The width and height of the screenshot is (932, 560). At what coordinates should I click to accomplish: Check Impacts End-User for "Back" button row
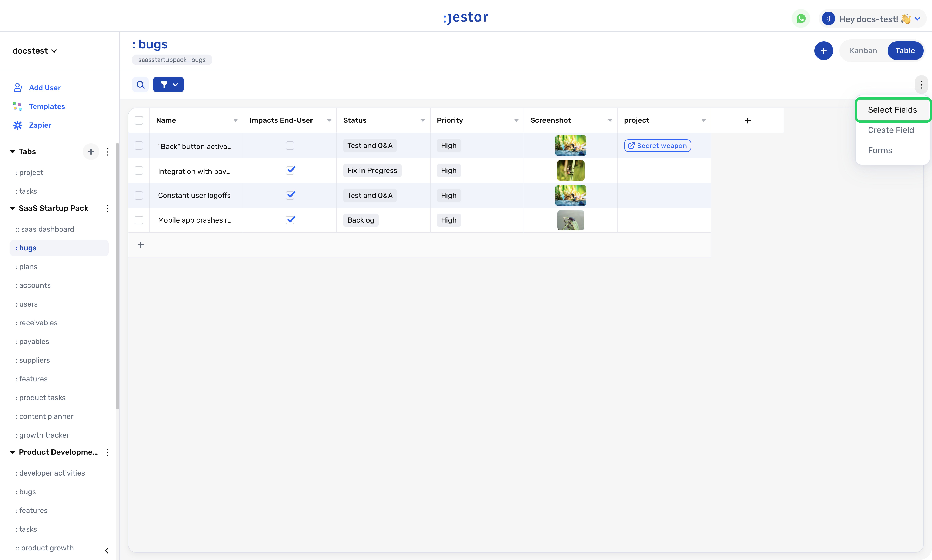[x=290, y=146]
